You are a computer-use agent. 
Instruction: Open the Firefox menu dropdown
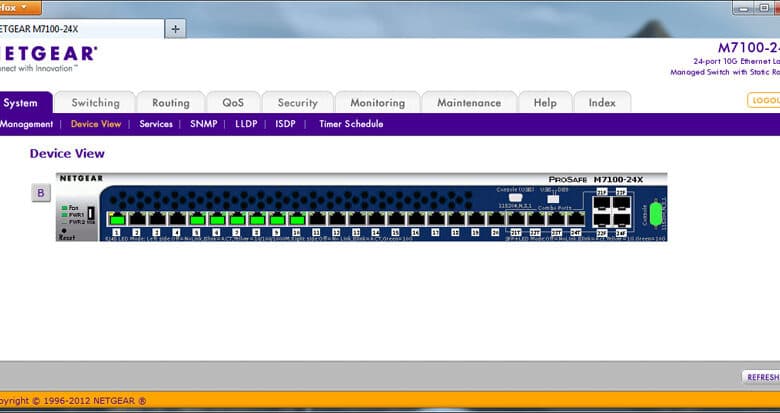coord(20,7)
